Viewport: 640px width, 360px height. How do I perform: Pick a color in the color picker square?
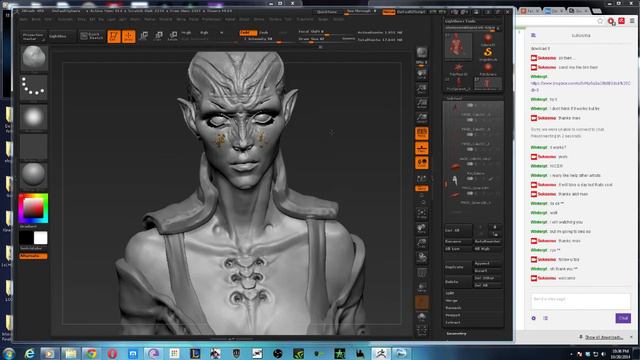coord(33,209)
